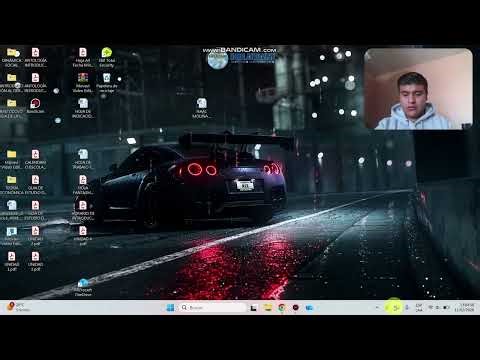
Task: Open the GUIA DE ESTUDIO PDF icon
Action: coord(35,185)
